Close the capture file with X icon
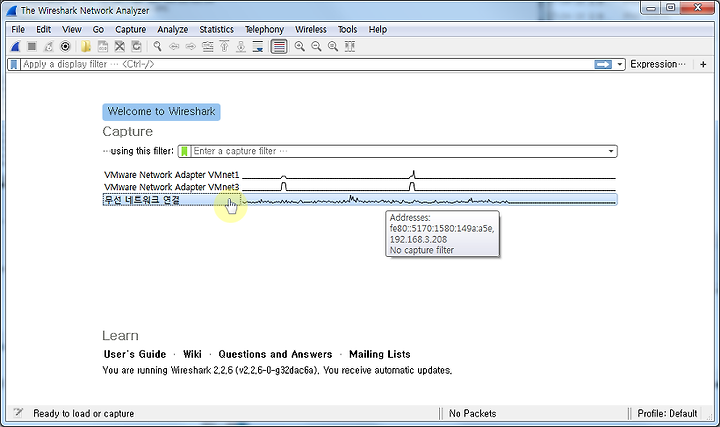Viewport: 720px width, 427px height. pyautogui.click(x=119, y=46)
